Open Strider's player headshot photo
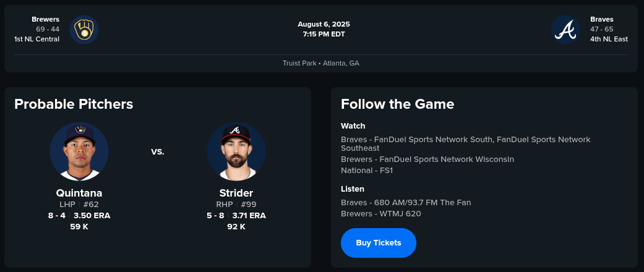Viewport: 644px width, 272px height. pos(236,151)
